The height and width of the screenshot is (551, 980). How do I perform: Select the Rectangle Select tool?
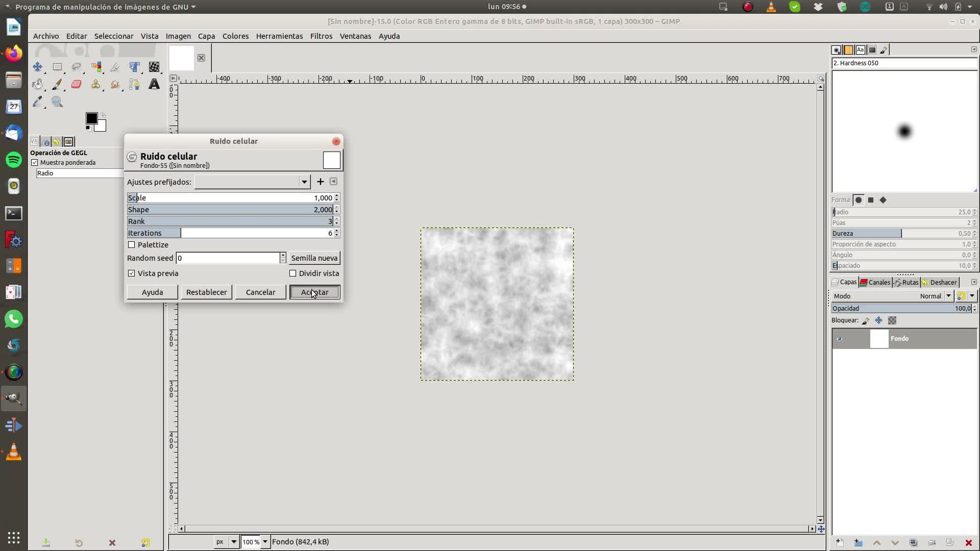[57, 67]
